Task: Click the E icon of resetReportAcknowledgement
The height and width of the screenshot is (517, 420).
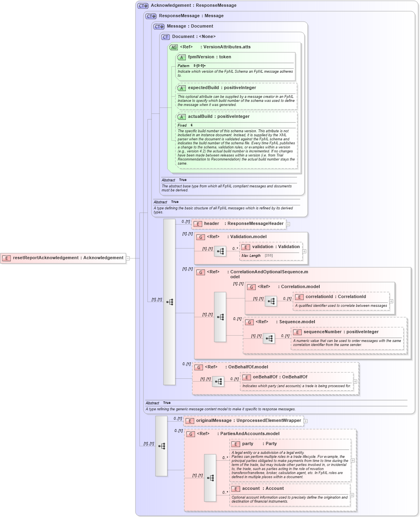Action: [x=6, y=258]
